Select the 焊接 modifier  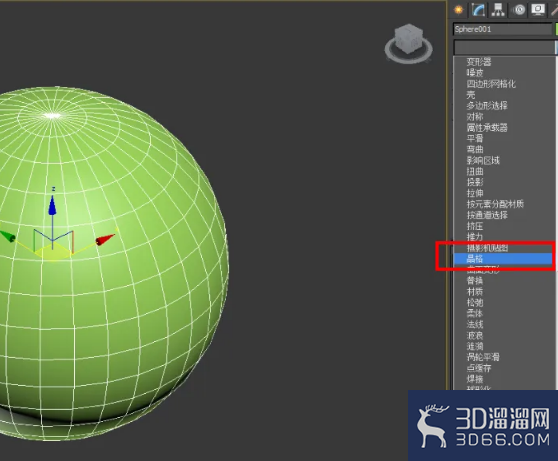[475, 379]
